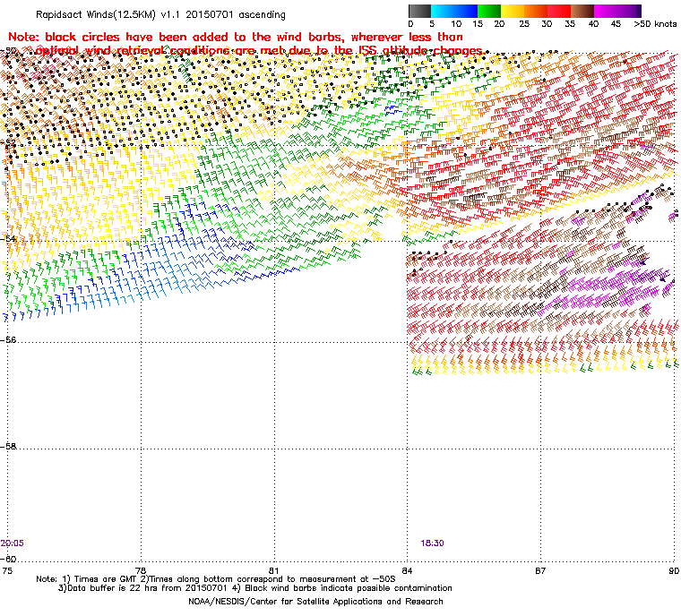
Task: Click the legend label "40"
Action: coord(593,24)
